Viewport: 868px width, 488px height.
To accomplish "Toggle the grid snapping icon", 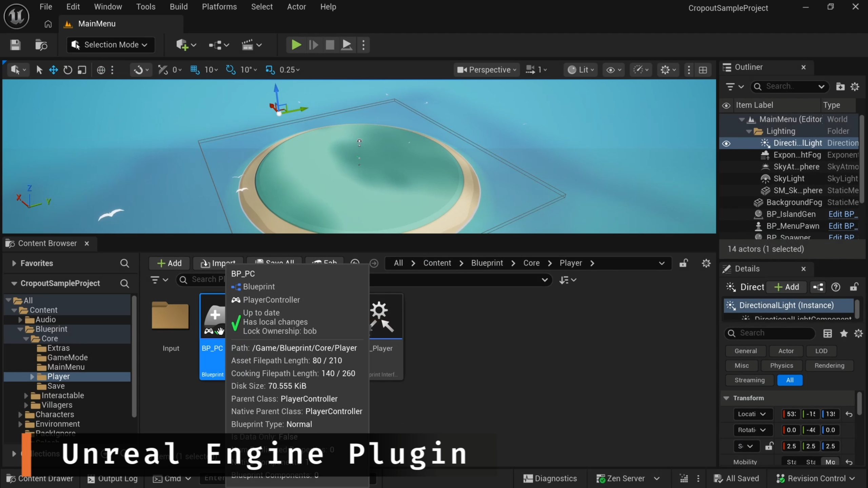I will [195, 70].
